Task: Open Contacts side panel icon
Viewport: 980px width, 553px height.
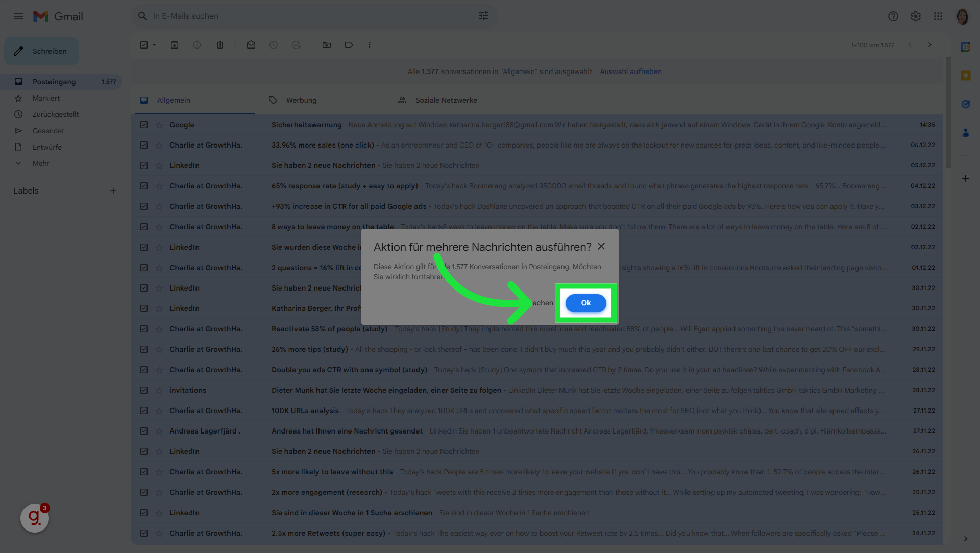Action: (965, 133)
